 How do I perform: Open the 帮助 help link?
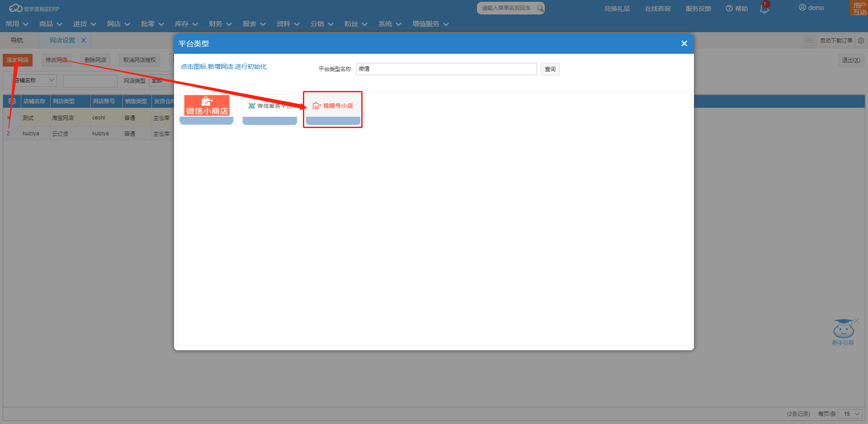click(736, 9)
